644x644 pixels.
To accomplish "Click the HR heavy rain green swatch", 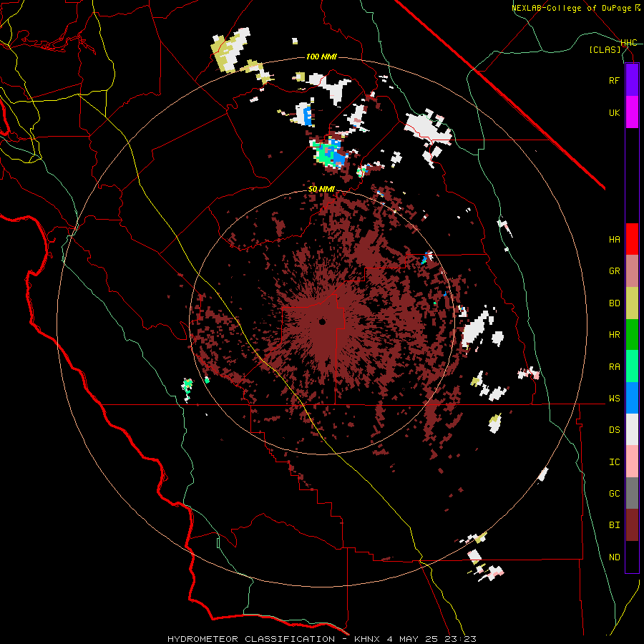I will pos(632,335).
